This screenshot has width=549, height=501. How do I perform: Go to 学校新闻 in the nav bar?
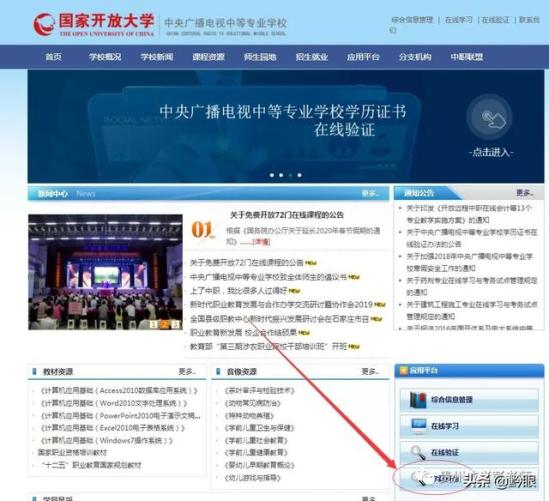click(157, 57)
